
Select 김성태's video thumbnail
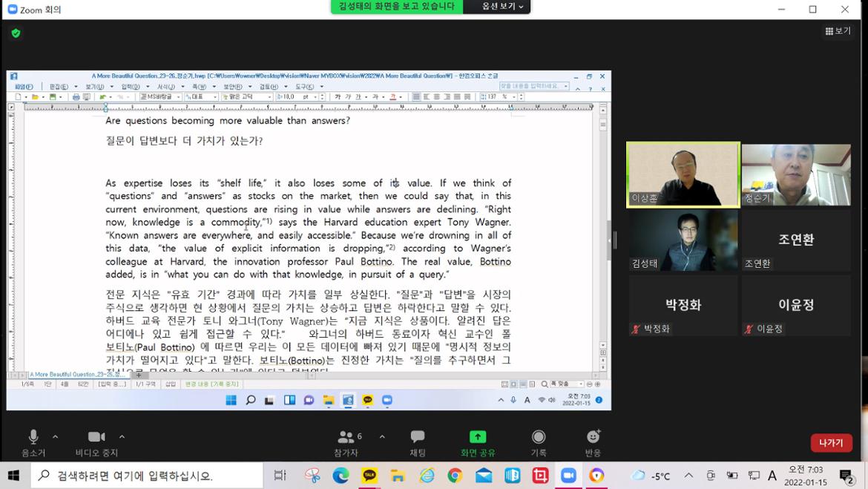click(x=683, y=240)
